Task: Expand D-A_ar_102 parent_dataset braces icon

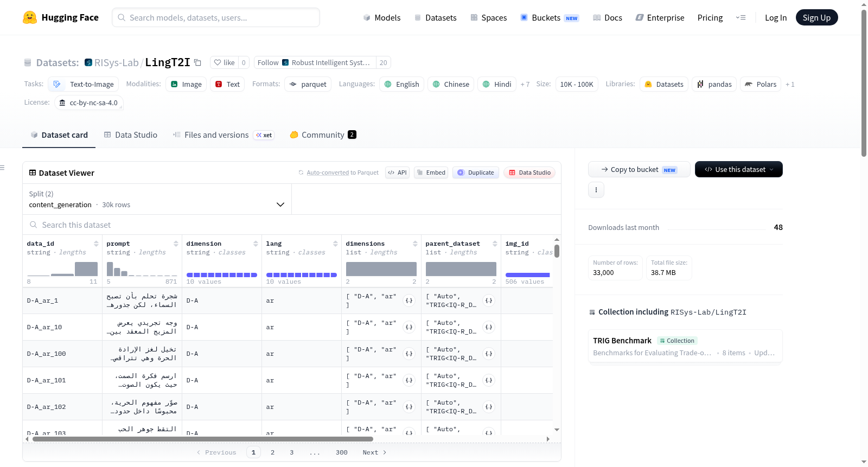Action: (x=489, y=407)
